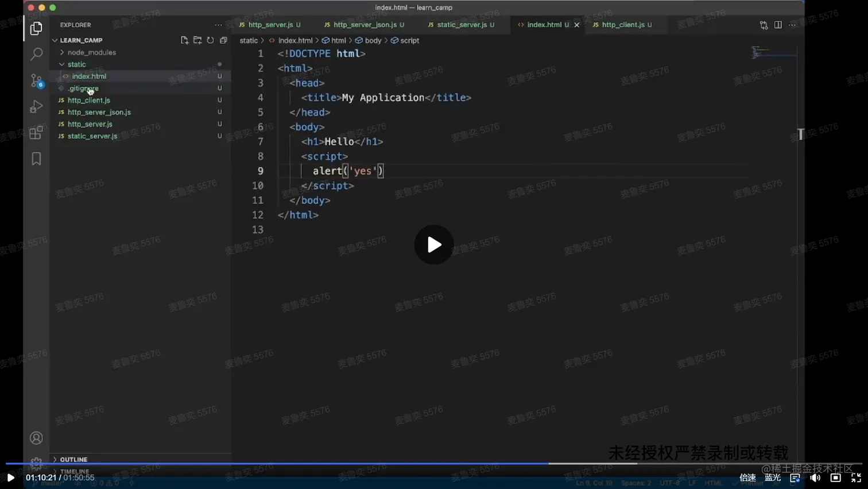868x489 pixels.
Task: Click the editor minimap
Action: 774,53
